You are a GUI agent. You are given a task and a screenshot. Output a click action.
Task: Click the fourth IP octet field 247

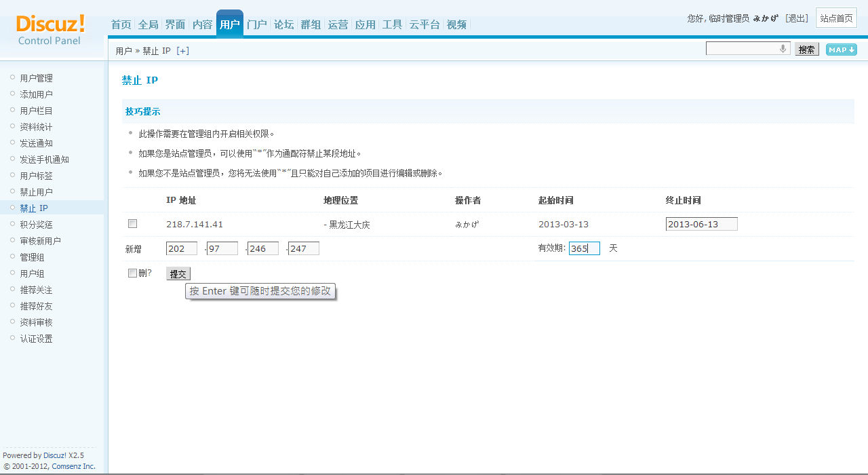click(304, 248)
